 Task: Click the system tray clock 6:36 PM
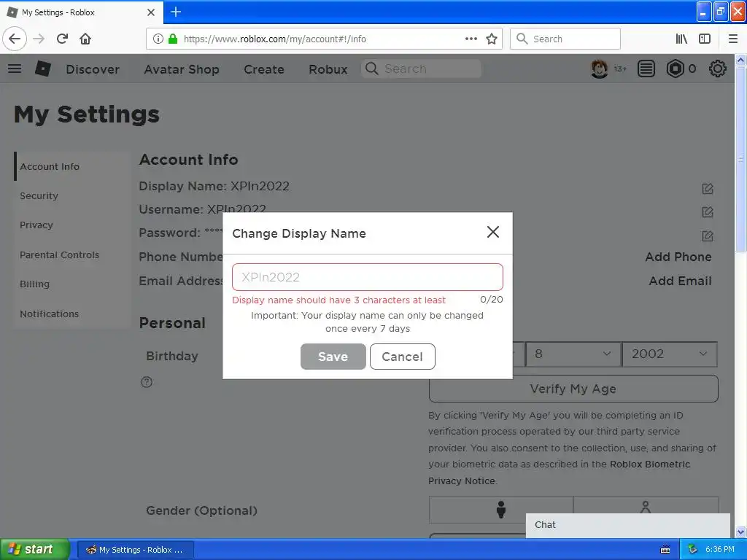click(720, 550)
